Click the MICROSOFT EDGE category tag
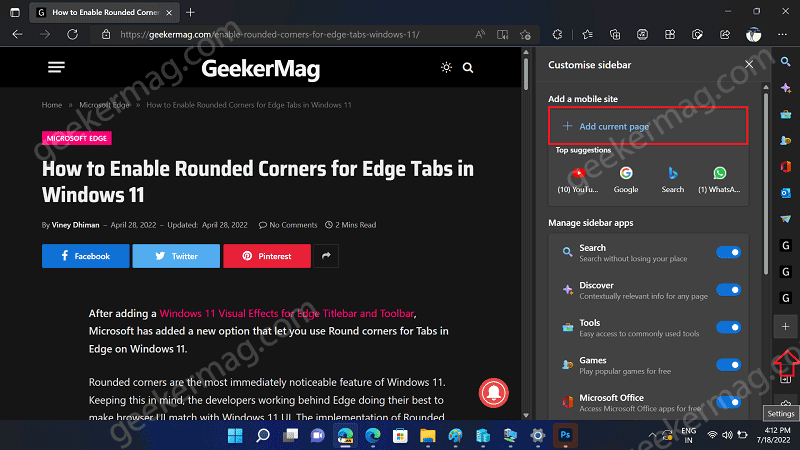This screenshot has width=800, height=450. pyautogui.click(x=77, y=138)
